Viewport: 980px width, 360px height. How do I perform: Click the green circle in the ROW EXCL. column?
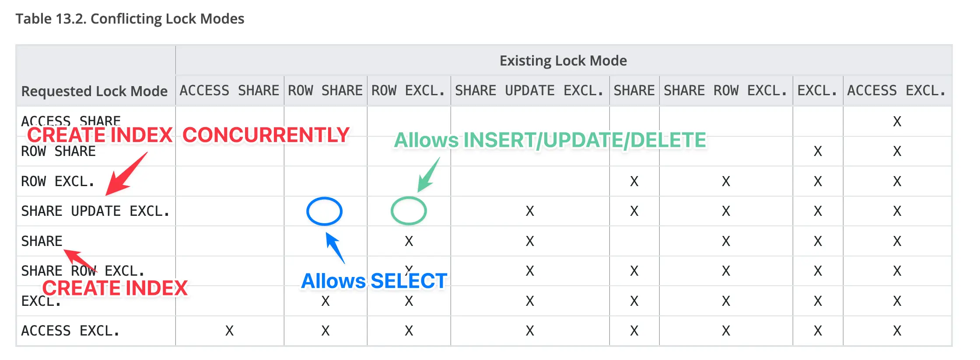409,211
